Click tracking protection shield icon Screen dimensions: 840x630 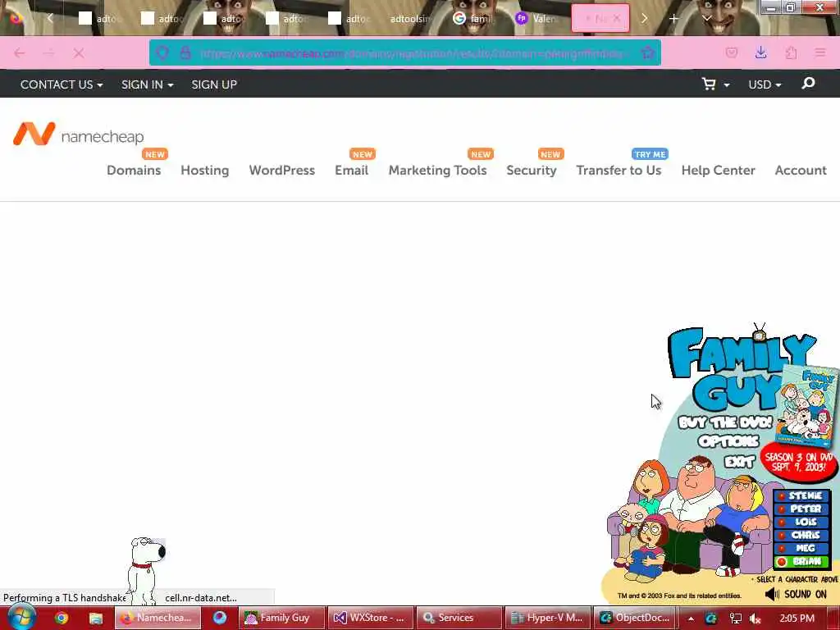[x=162, y=52]
